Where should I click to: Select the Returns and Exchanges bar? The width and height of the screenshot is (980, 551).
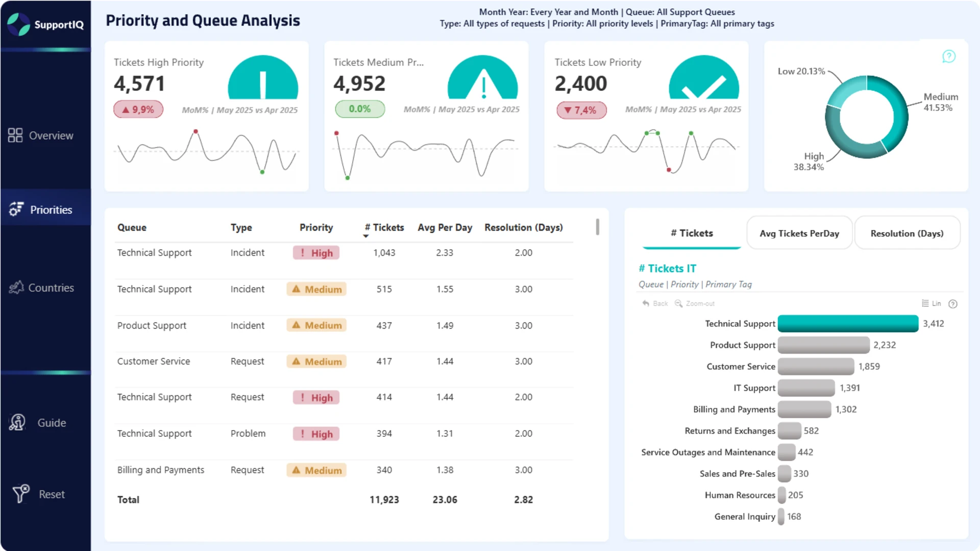point(790,431)
